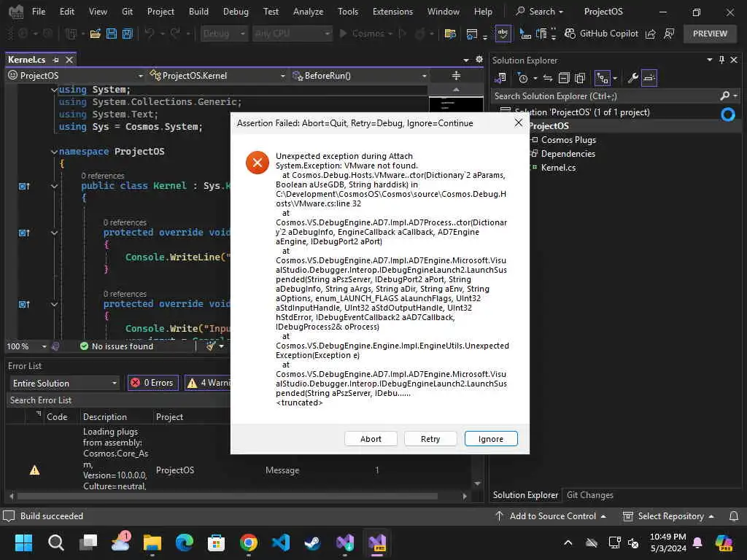Open the Analyze menu
The image size is (747, 560).
309,12
